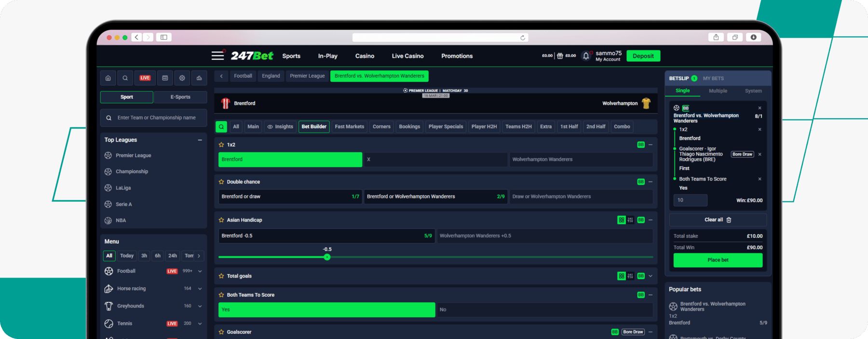The height and width of the screenshot is (339, 868).
Task: Filter menu by All time range
Action: click(109, 256)
